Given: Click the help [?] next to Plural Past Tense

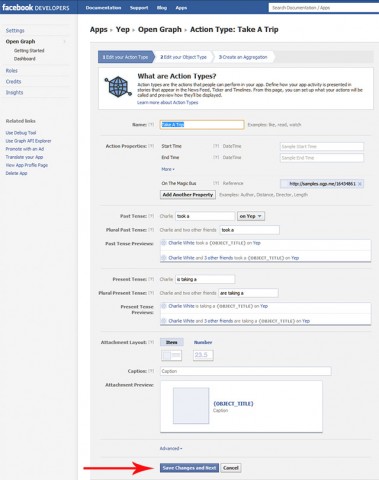Looking at the screenshot, I should pyautogui.click(x=151, y=230).
